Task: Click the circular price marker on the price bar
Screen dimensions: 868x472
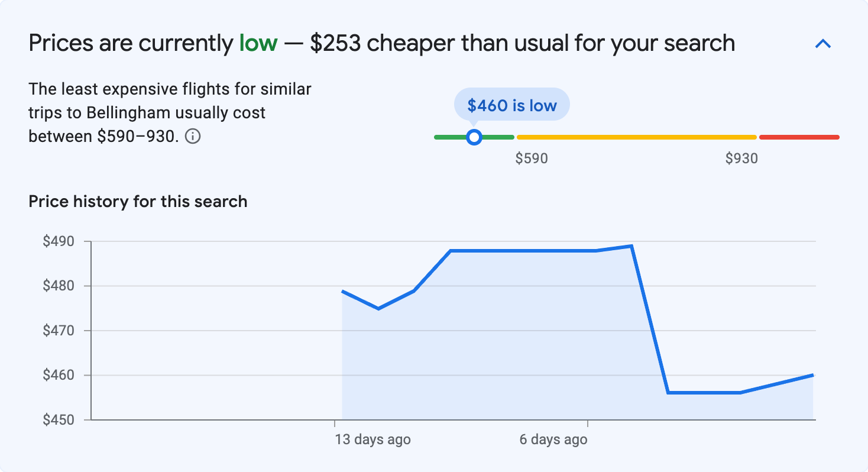Action: [x=474, y=137]
